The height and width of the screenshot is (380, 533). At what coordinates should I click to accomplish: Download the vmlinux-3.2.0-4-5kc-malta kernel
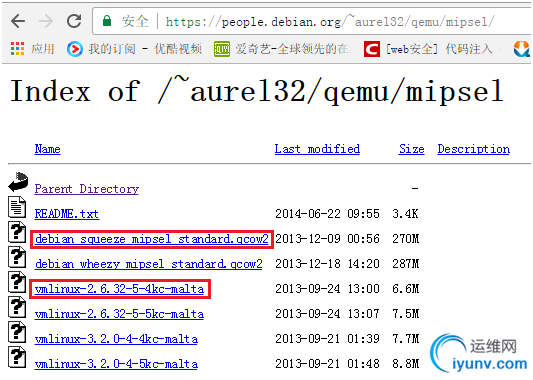click(116, 364)
